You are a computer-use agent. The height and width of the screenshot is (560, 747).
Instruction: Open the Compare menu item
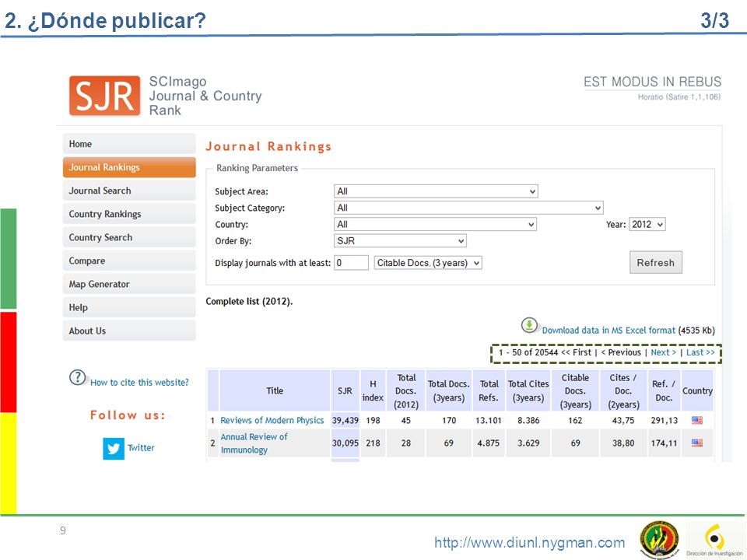[x=129, y=261]
